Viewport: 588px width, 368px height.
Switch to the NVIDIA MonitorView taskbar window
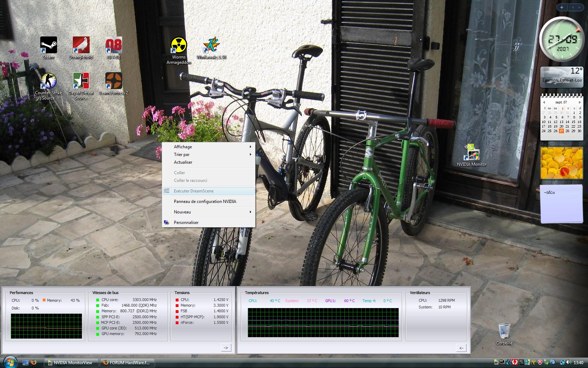(71, 363)
